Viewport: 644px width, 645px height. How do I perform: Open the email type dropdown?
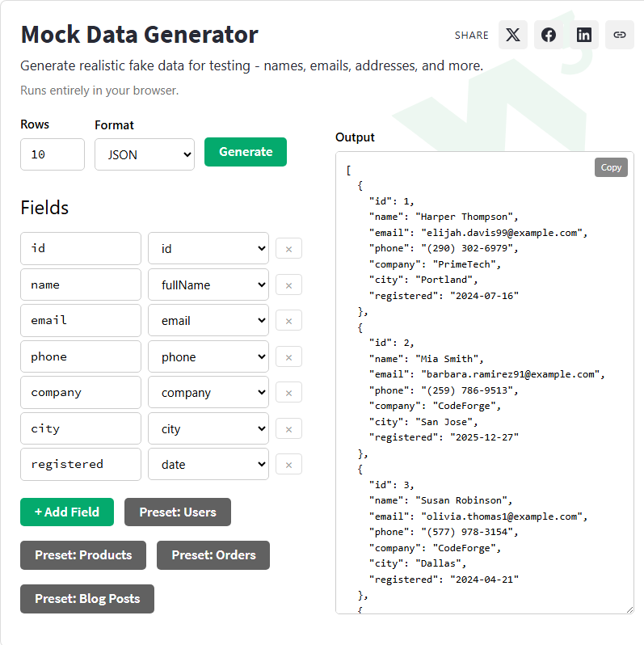coord(208,320)
